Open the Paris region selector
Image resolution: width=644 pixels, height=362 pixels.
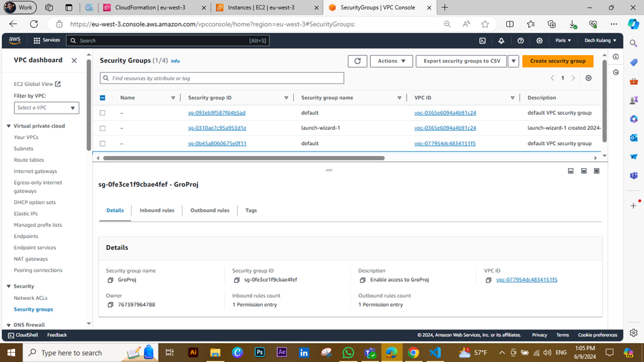(x=563, y=41)
